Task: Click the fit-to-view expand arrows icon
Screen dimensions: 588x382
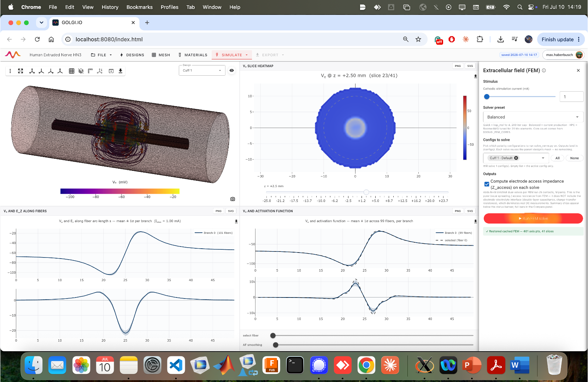Action: click(20, 71)
